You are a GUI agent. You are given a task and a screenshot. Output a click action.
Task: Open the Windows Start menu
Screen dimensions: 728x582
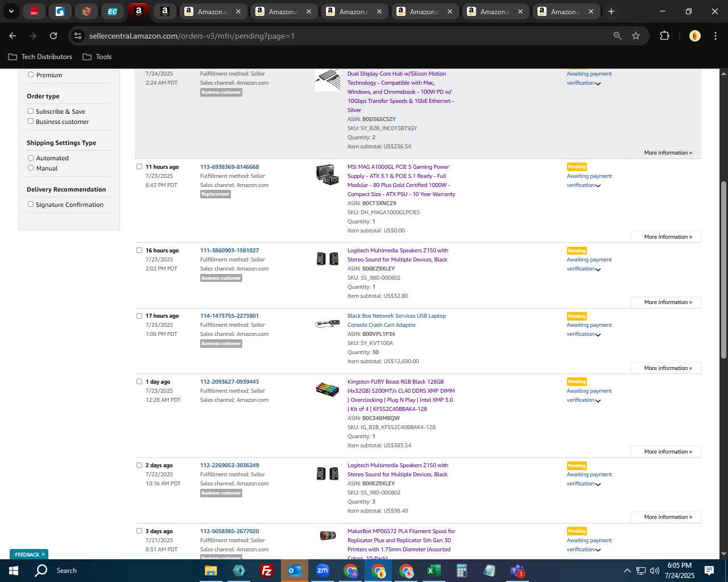click(x=14, y=571)
